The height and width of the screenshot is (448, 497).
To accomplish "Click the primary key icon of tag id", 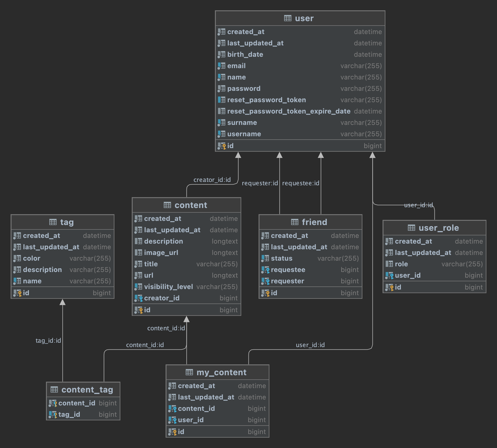I will pos(17,293).
